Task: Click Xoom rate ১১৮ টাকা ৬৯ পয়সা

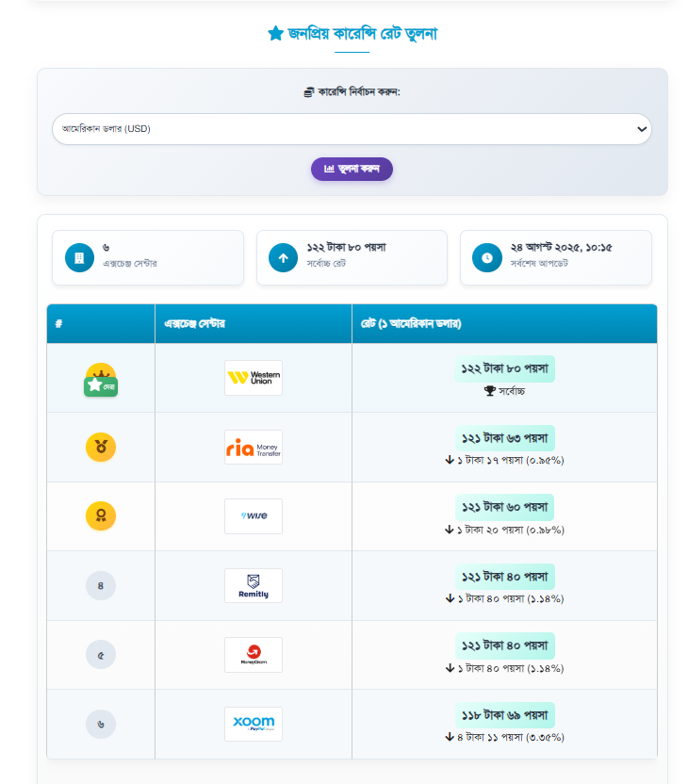Action: coord(504,715)
